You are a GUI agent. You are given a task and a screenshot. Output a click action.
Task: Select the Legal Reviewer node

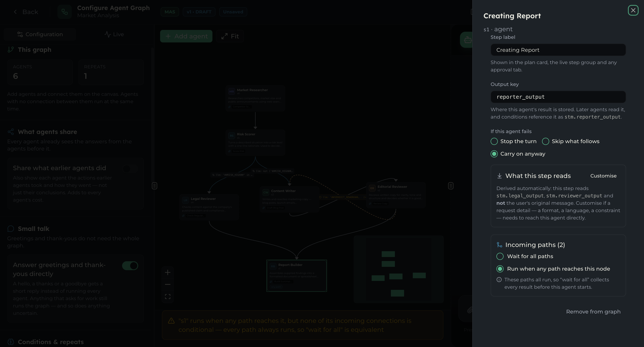pos(209,207)
